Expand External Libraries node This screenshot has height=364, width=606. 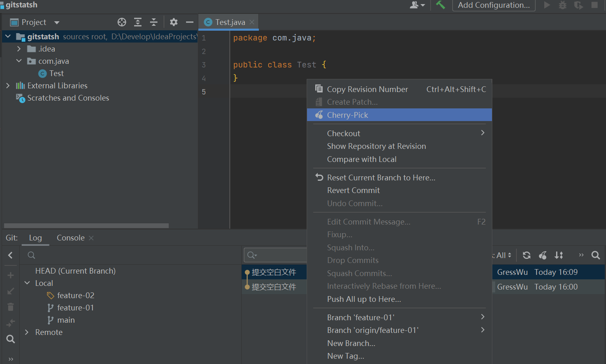pos(8,85)
